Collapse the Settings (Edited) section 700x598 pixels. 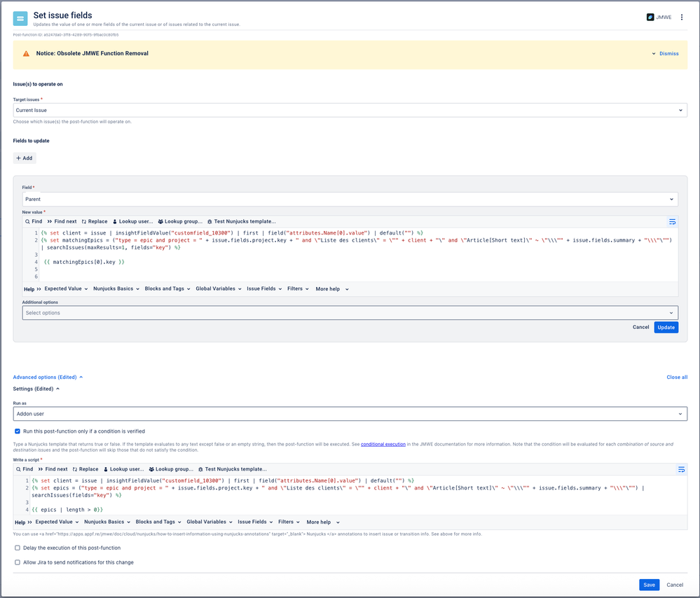coord(34,389)
